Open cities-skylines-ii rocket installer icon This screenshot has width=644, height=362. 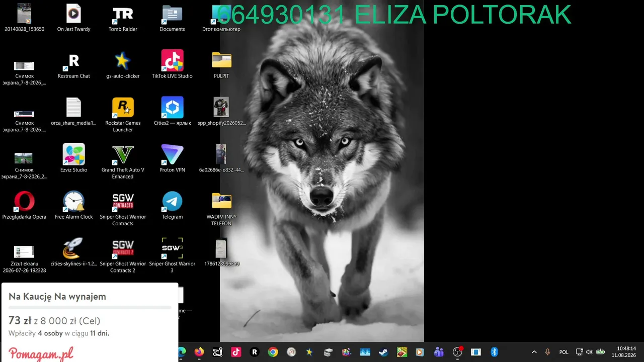coord(73,253)
